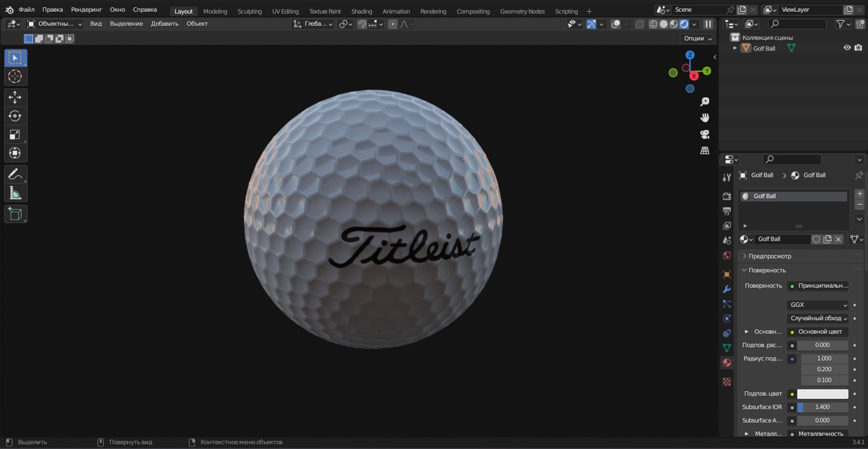Expand the Golf Ball collection in outliner
The image size is (868, 449).
tap(735, 48)
